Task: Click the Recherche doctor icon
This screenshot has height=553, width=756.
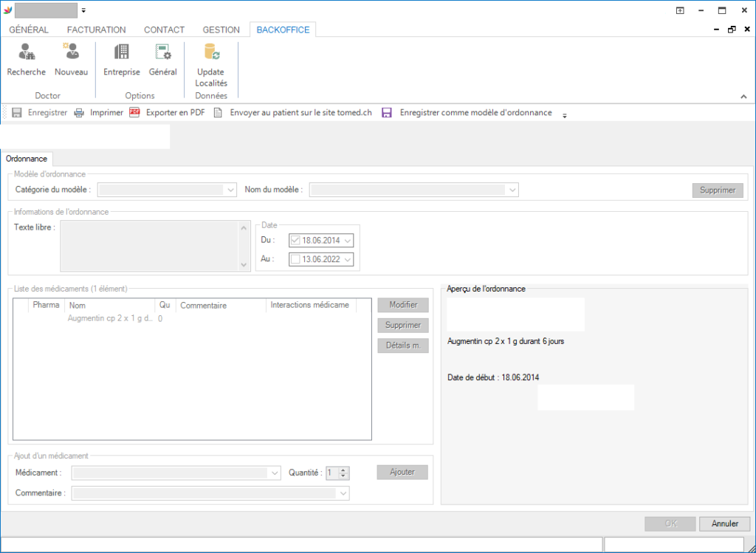Action: 27,53
